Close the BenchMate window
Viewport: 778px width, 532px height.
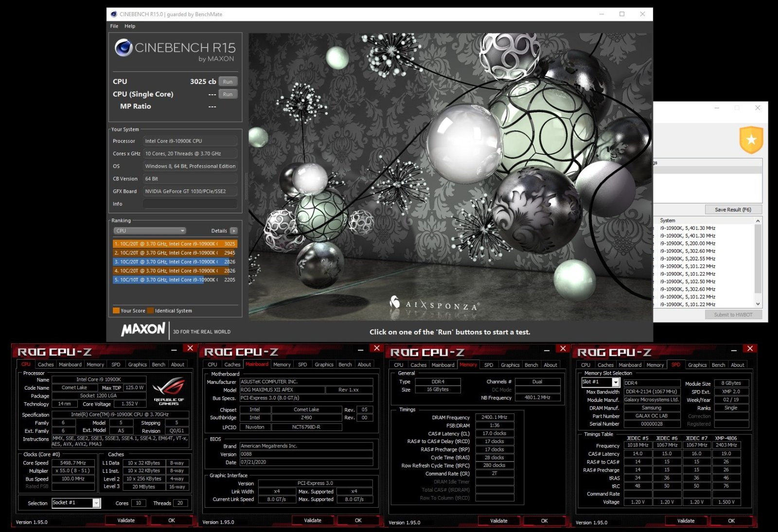758,108
